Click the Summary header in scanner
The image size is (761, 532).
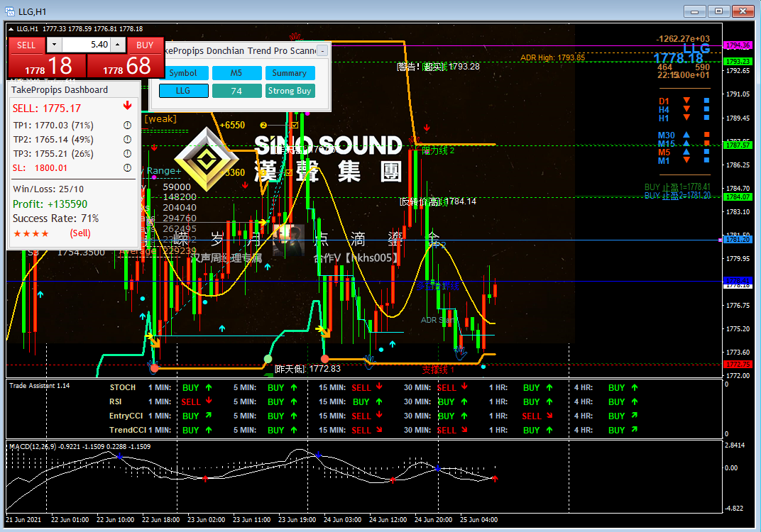coord(290,73)
